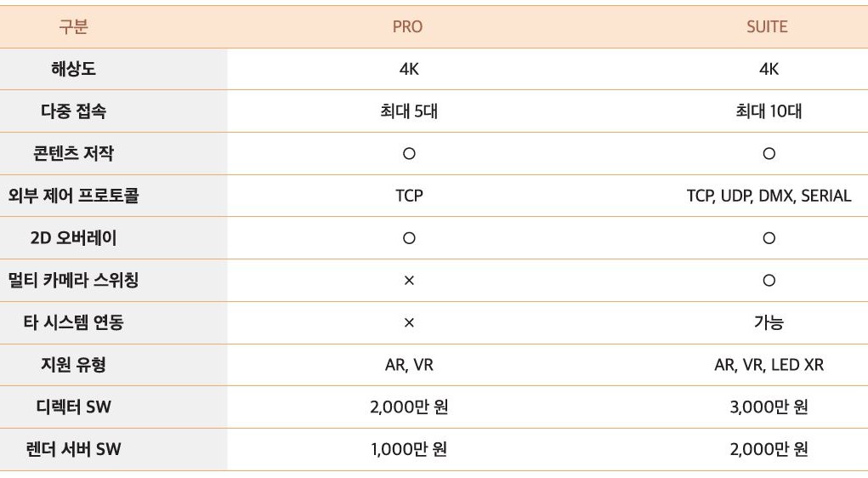
Task: Click the SUITE circle for 멀티 카메라 스위칭
Action: (769, 281)
